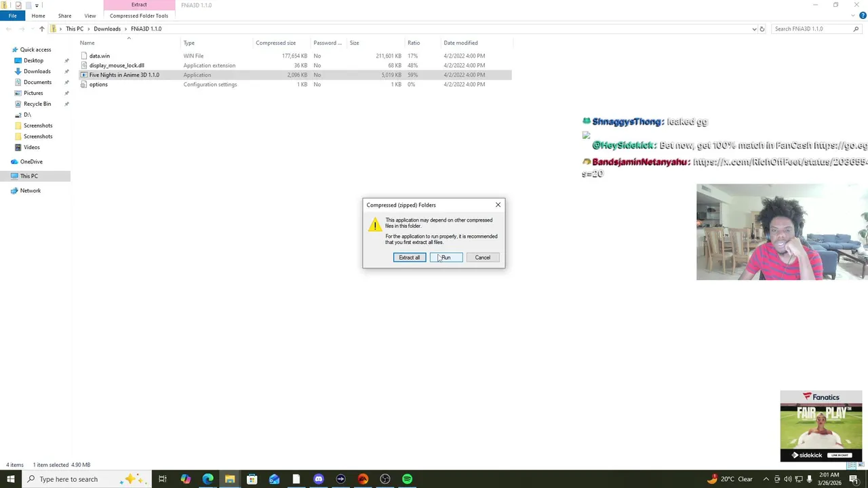Screen dimensions: 868x488
Task: Select Five Nights in Anime 3D 1.1.0 row
Action: click(x=295, y=75)
